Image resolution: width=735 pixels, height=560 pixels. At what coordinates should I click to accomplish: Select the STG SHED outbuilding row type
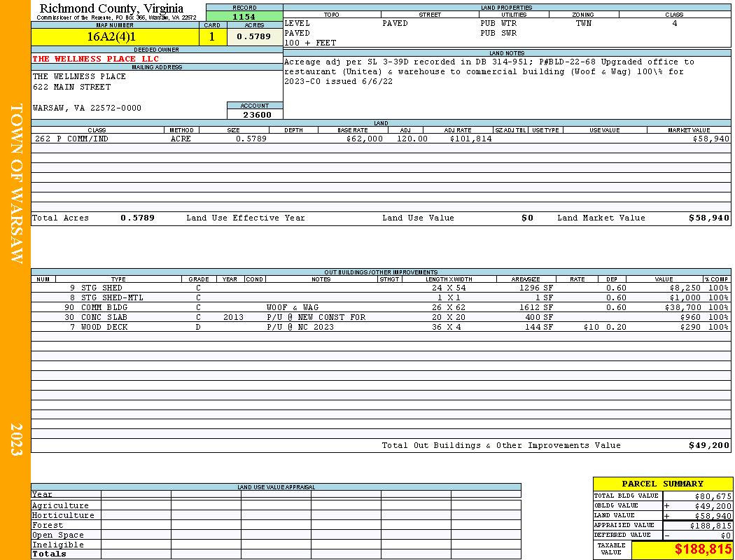pos(101,288)
